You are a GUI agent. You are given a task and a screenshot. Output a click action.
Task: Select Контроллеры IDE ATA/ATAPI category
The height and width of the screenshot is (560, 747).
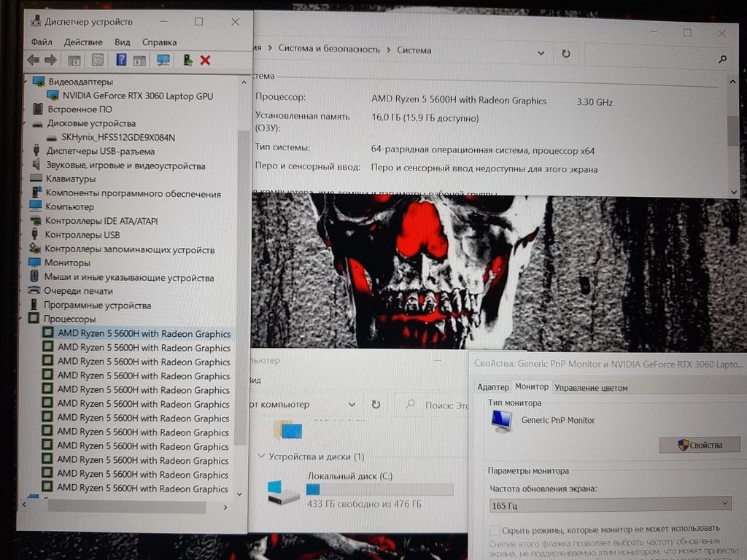101,221
